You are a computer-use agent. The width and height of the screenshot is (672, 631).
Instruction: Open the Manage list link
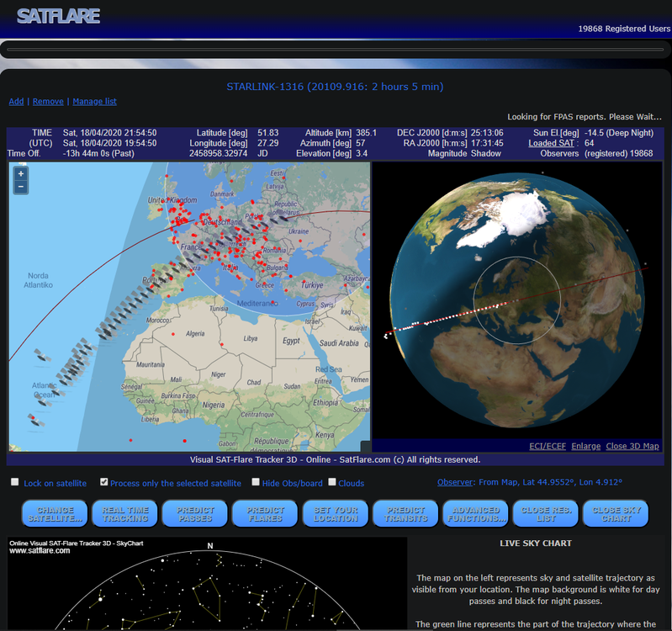(x=94, y=102)
